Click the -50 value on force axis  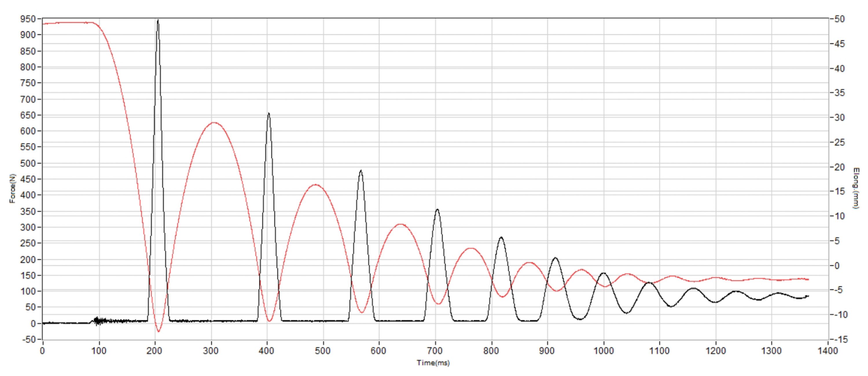pos(29,340)
